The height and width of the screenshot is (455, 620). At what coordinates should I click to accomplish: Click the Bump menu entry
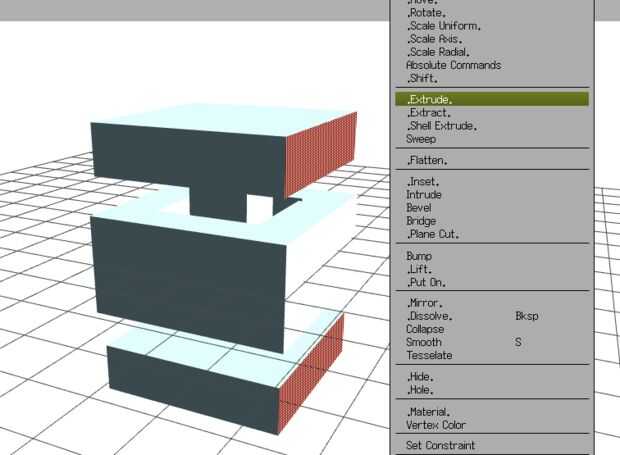(492, 256)
